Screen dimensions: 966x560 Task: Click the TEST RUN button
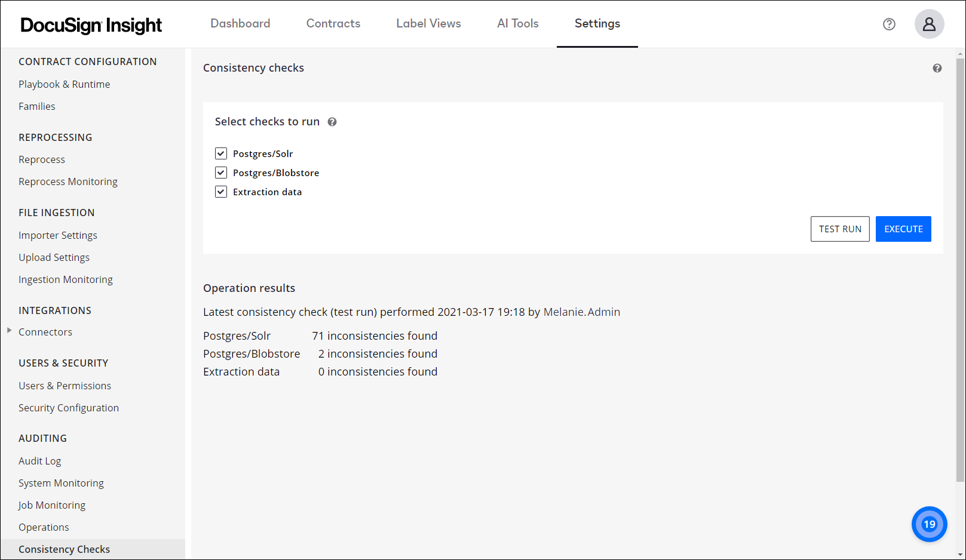coord(840,229)
